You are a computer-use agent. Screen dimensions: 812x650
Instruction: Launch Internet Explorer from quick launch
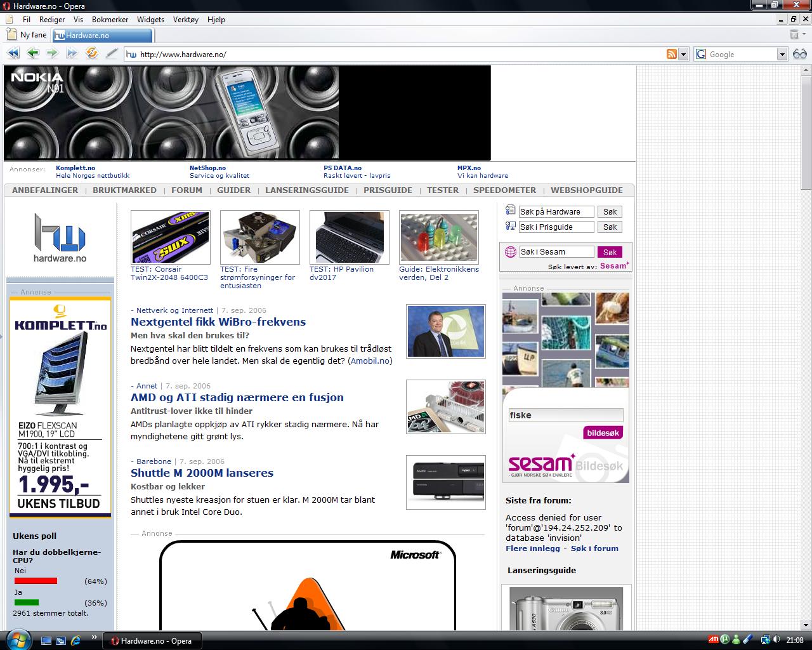pyautogui.click(x=75, y=640)
